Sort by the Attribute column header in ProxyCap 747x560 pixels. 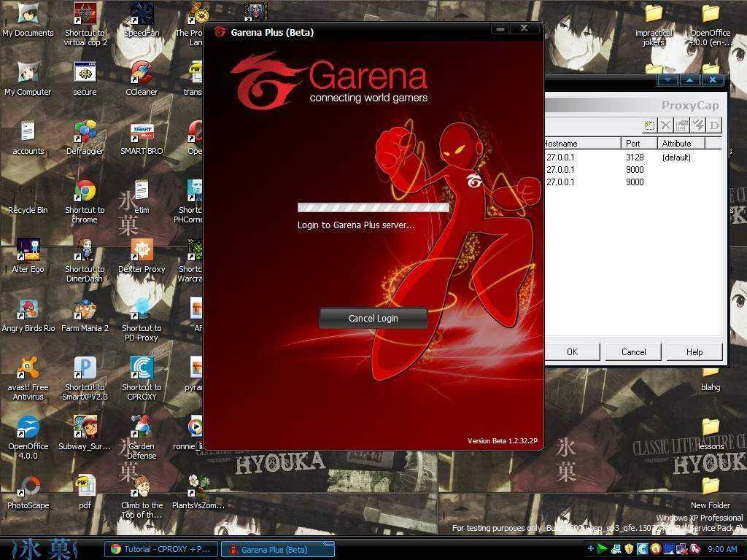pyautogui.click(x=681, y=144)
